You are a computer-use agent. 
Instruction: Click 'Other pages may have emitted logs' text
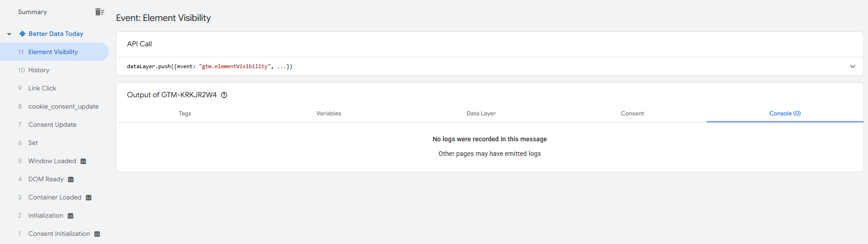tap(490, 154)
